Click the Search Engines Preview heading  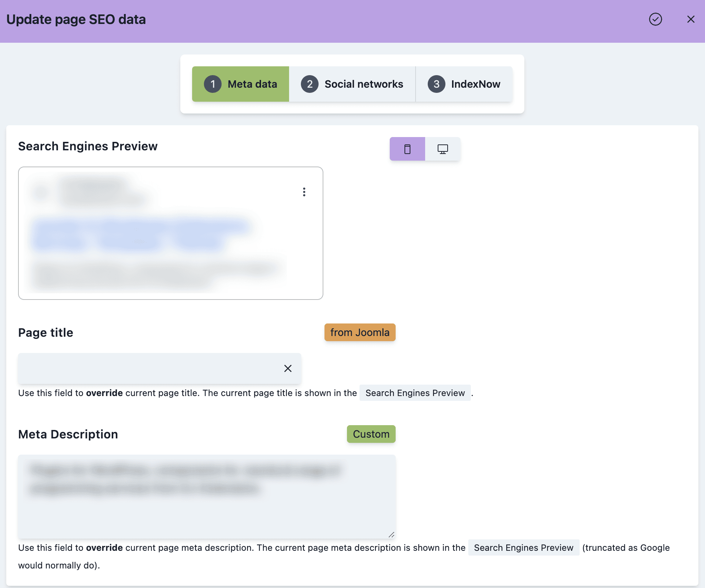pyautogui.click(x=88, y=146)
